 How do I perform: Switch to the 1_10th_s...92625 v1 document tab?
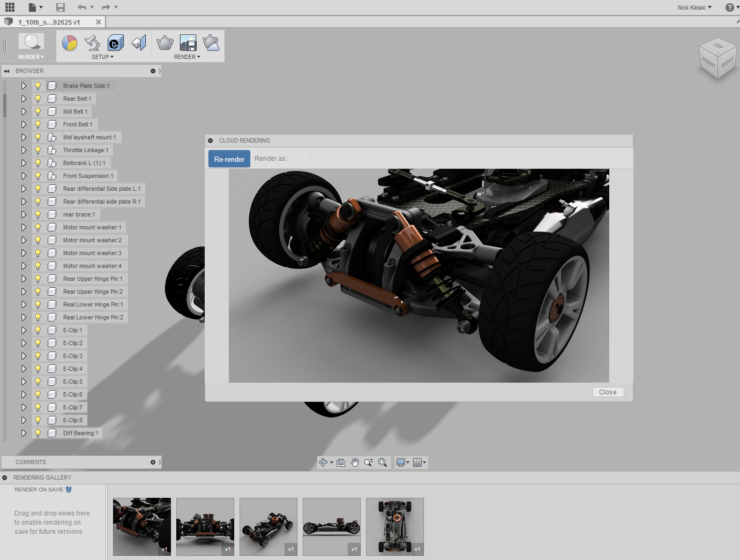[x=49, y=22]
